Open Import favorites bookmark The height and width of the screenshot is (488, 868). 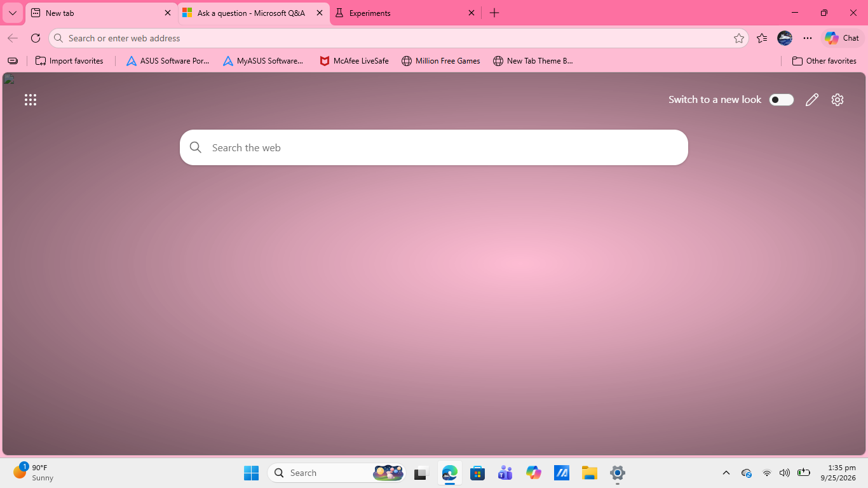[x=69, y=61]
